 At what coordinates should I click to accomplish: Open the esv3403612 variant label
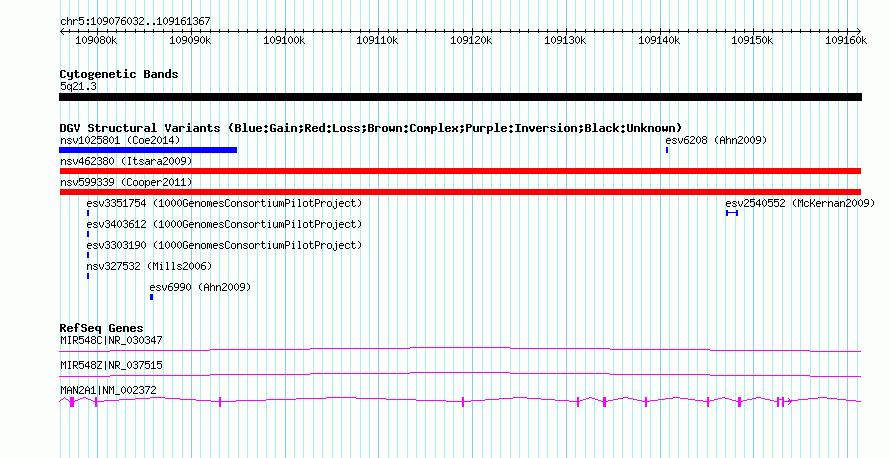coord(224,224)
